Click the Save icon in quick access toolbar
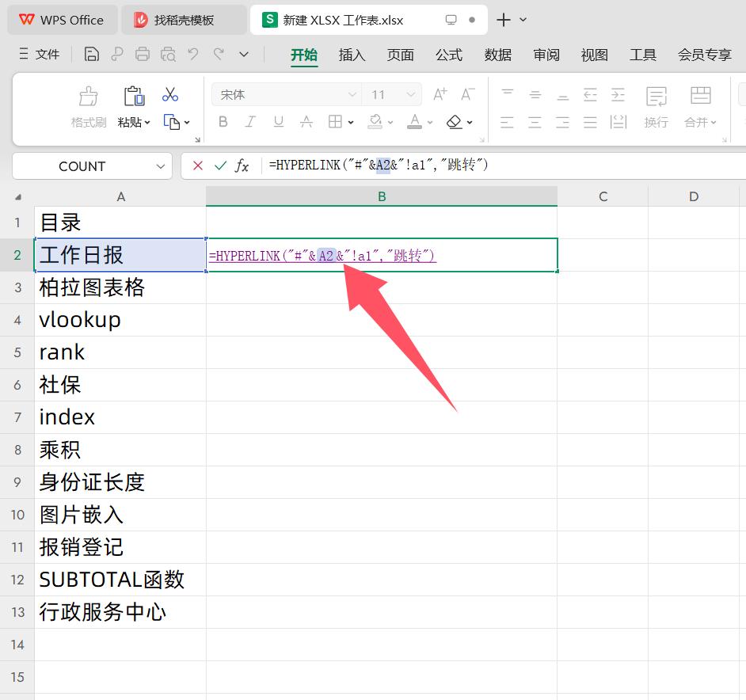 tap(92, 55)
